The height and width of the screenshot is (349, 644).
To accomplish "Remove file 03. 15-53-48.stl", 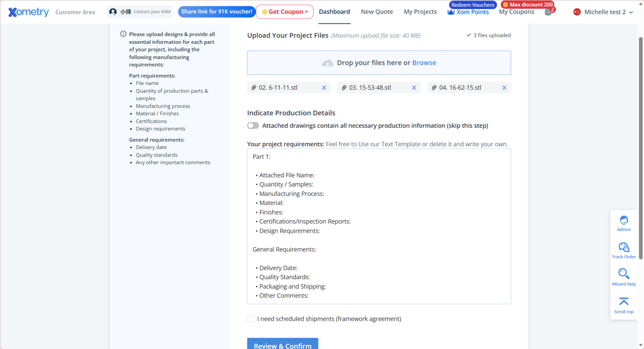I will point(414,88).
